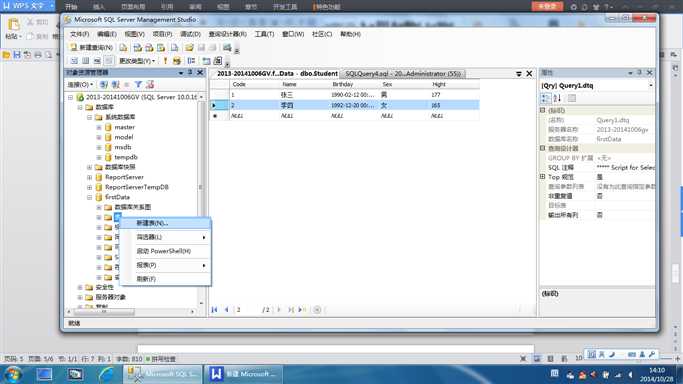Image resolution: width=683 pixels, height=384 pixels.
Task: Sort properties alphabetically icon
Action: coord(557,98)
